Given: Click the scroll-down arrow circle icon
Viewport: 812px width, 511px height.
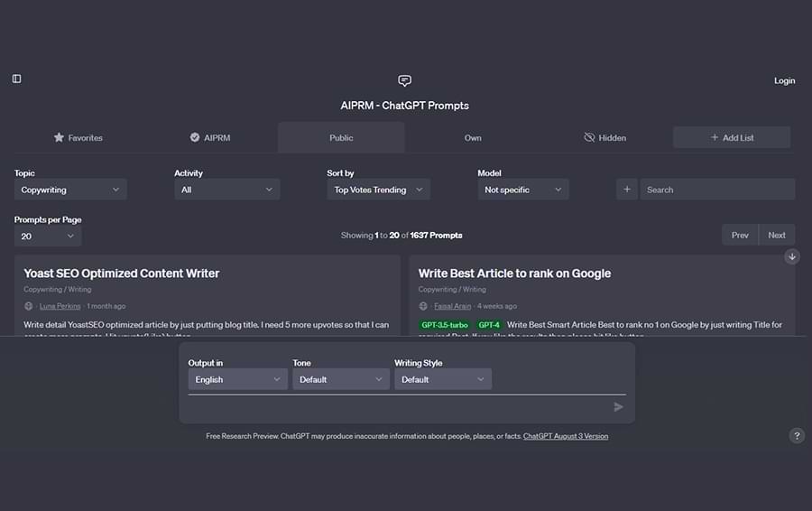Looking at the screenshot, I should click(x=792, y=256).
